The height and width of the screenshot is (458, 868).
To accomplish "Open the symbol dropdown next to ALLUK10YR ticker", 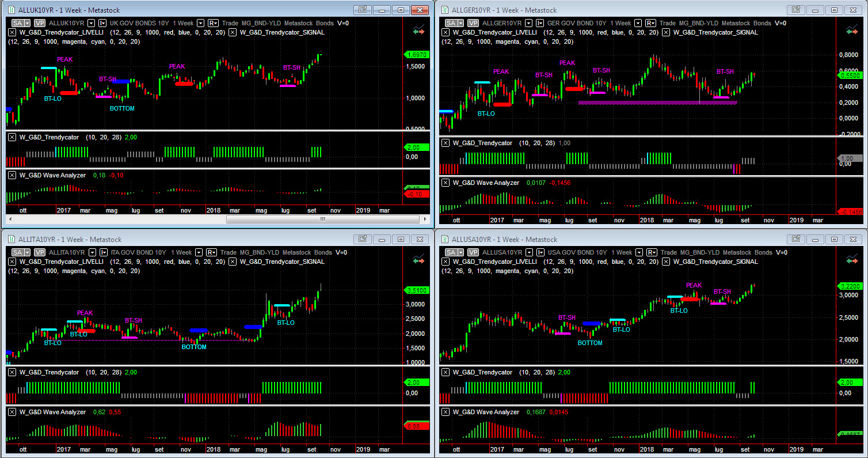I will (x=92, y=23).
